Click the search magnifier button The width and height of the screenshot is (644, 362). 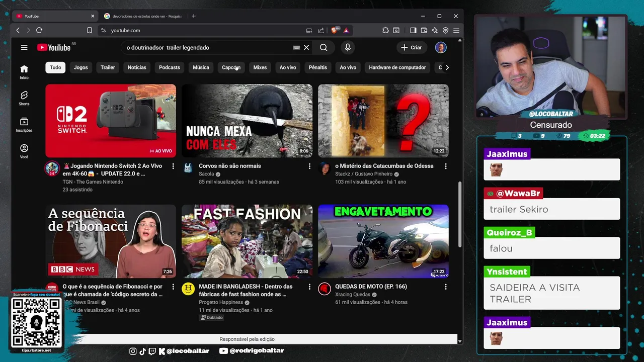pyautogui.click(x=324, y=47)
